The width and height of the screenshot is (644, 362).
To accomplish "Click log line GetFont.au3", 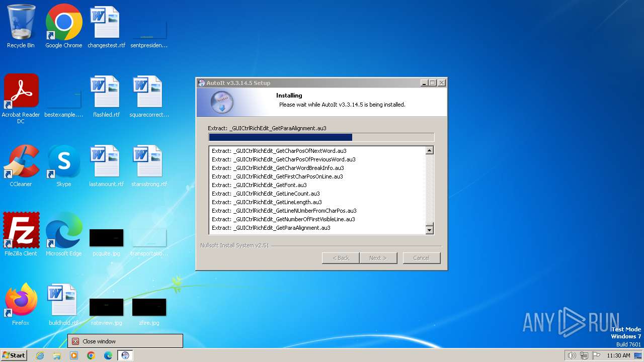I will pyautogui.click(x=259, y=185).
